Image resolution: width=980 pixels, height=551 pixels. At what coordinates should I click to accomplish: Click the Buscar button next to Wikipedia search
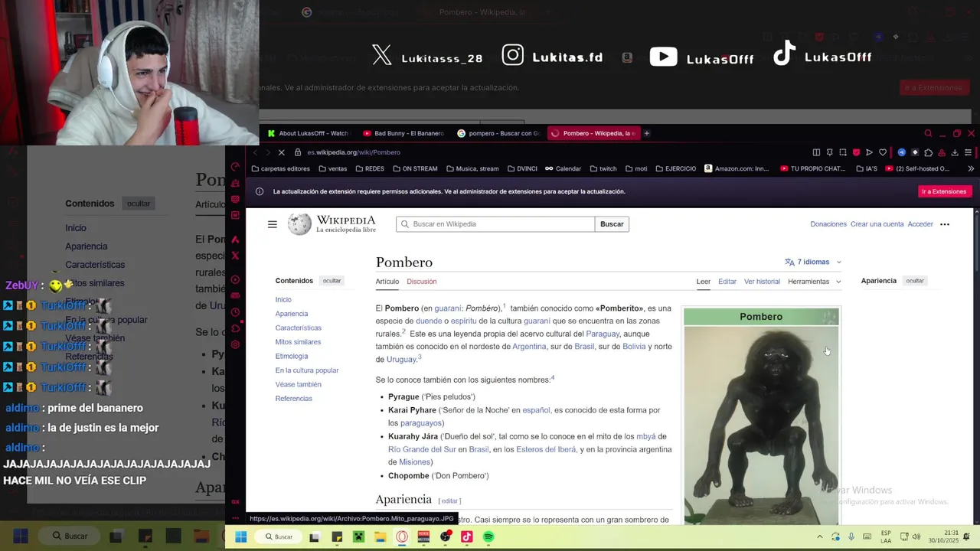pos(612,224)
